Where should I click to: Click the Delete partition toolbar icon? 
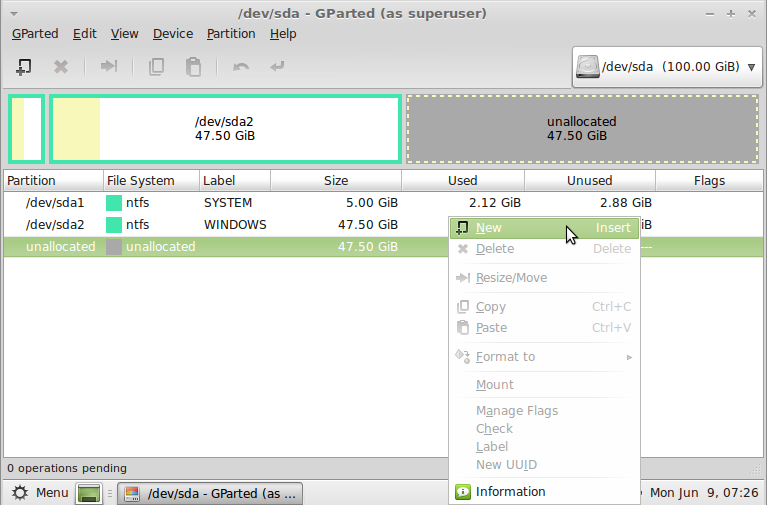pyautogui.click(x=61, y=67)
